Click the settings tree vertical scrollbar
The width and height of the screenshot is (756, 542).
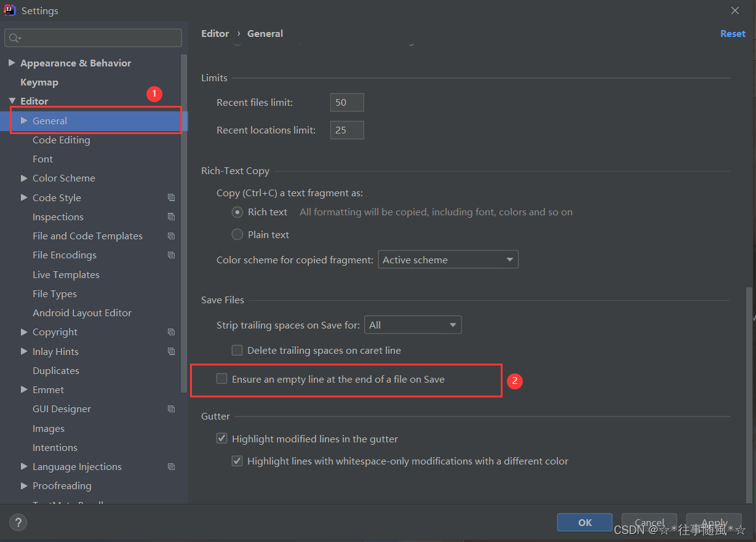[x=184, y=223]
